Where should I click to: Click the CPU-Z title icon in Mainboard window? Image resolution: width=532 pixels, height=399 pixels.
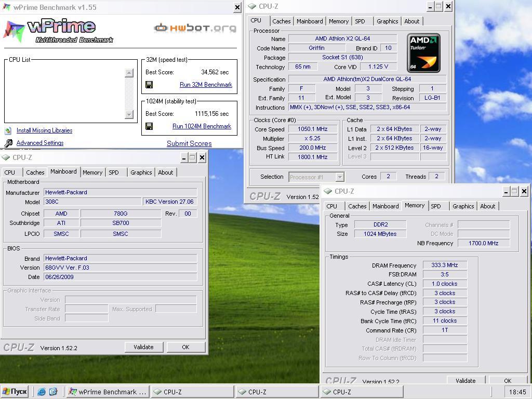point(6,157)
